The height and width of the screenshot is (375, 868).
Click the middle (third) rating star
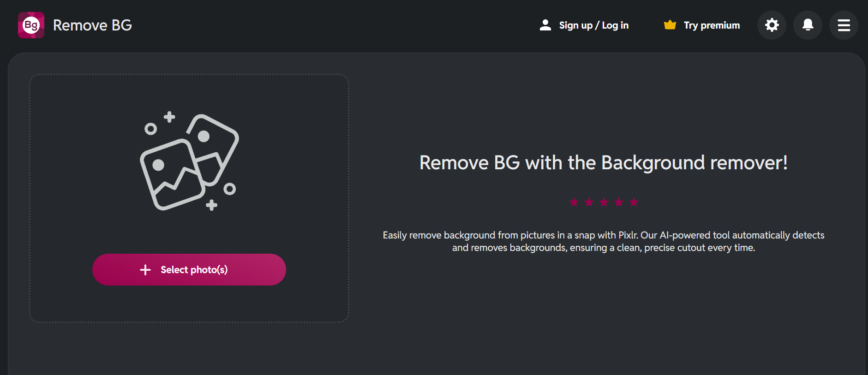[x=604, y=202]
